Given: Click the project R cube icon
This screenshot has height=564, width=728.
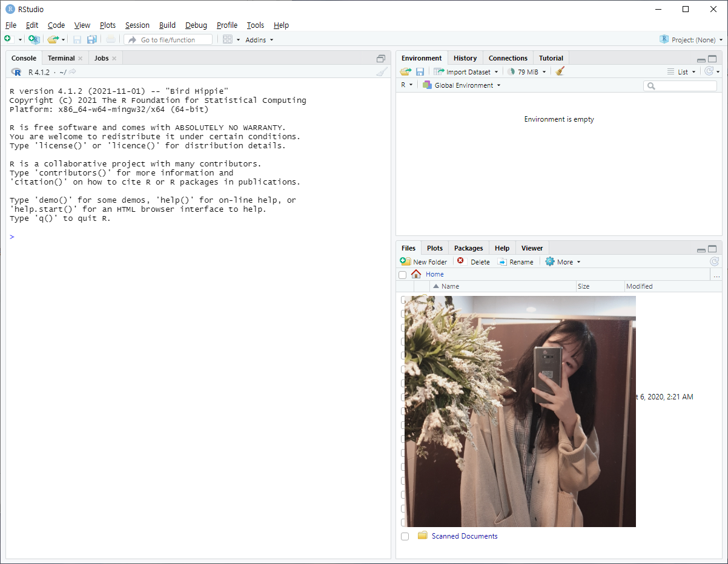Looking at the screenshot, I should [x=664, y=39].
